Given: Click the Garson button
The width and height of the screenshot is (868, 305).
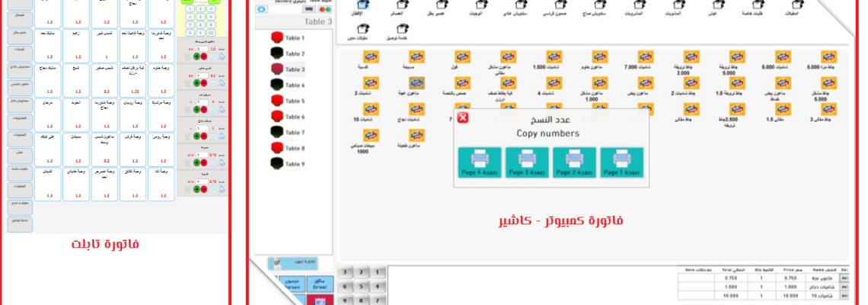Looking at the screenshot, I should [x=292, y=284].
